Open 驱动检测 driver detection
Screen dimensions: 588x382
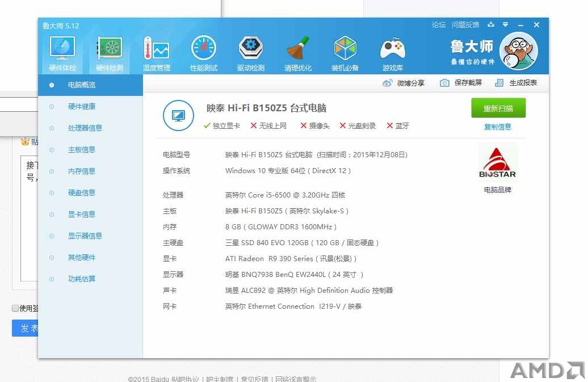pyautogui.click(x=250, y=53)
